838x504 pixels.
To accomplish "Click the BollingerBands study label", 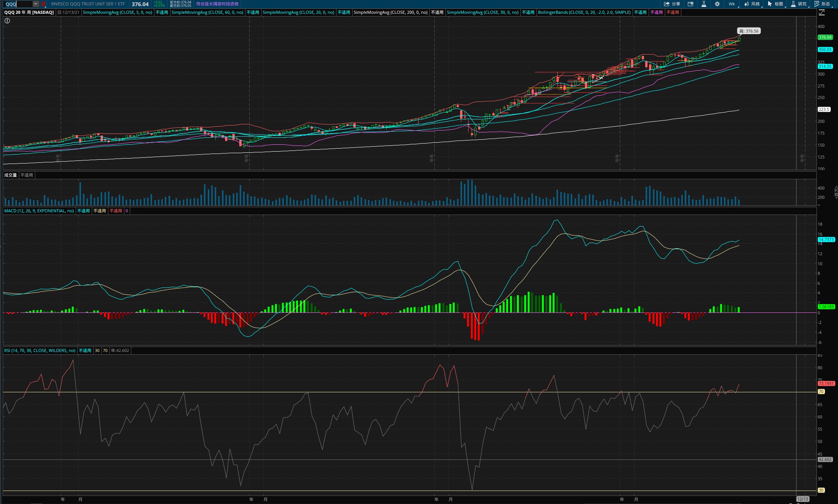I will coord(584,12).
